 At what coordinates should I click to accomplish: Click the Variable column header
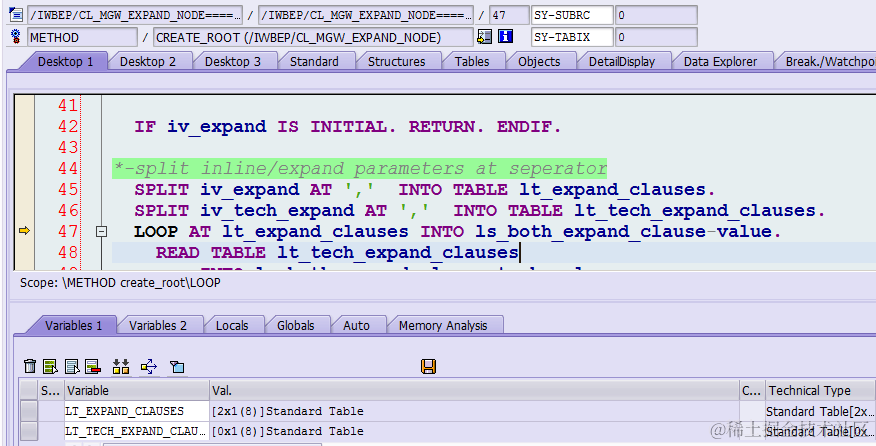point(137,390)
